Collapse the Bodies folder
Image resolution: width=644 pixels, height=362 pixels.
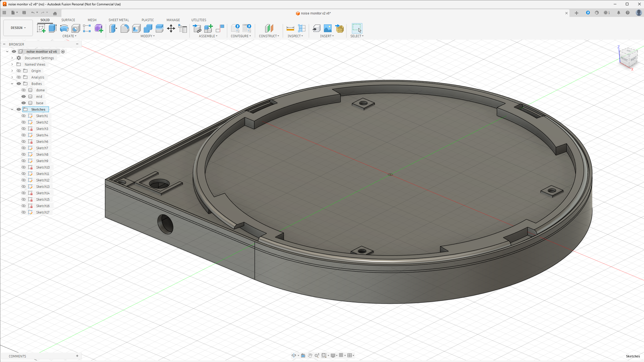12,84
